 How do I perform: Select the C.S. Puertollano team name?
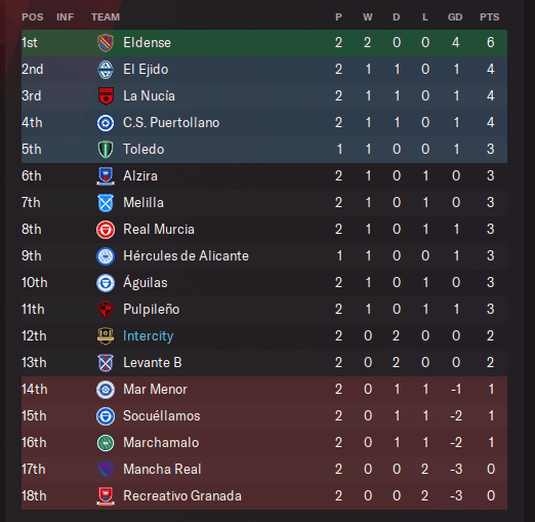[171, 123]
